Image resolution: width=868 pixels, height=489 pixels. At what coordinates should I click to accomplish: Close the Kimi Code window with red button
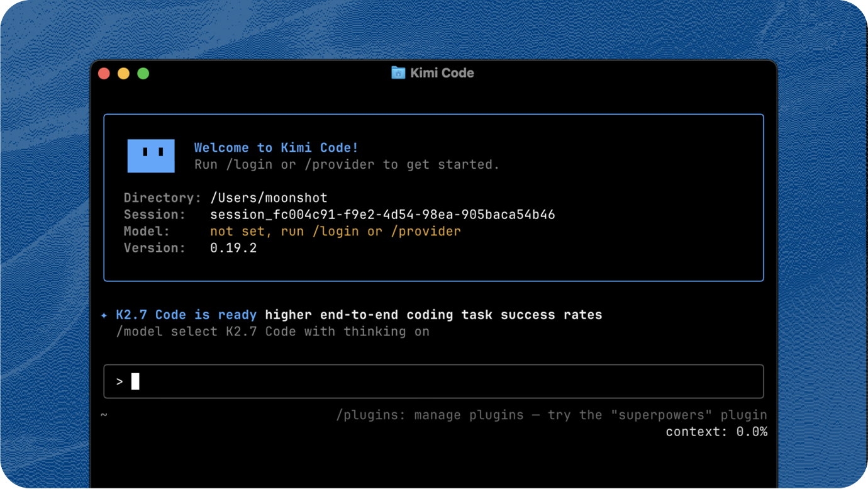tap(104, 74)
